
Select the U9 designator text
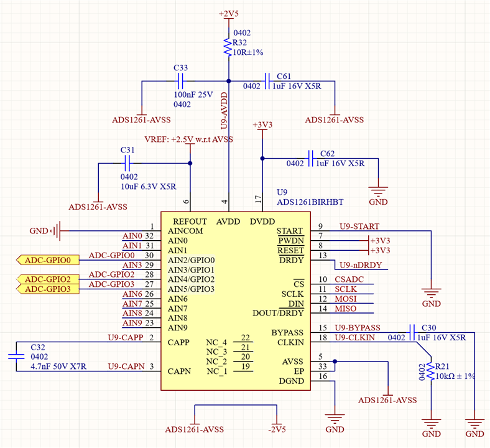click(282, 192)
